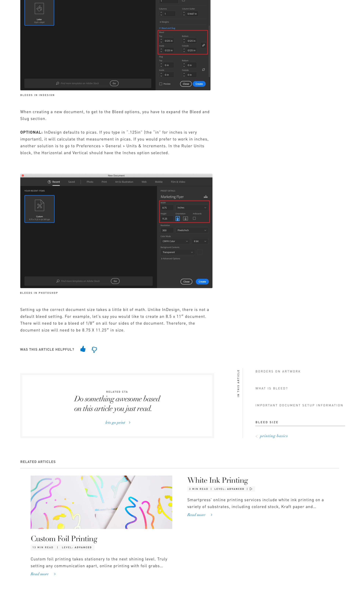Click the background contents color swatch
Viewport: 364px width, 596px height.
[200, 252]
